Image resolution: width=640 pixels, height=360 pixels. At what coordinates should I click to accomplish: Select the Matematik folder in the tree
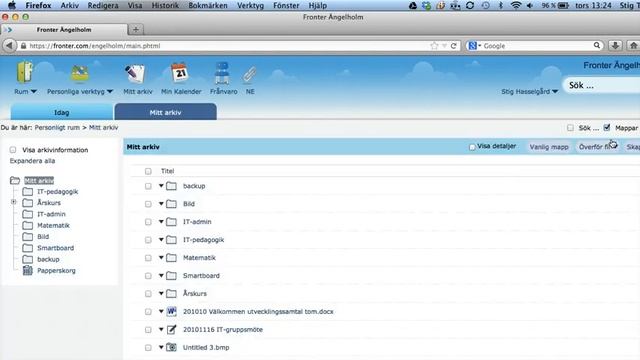[53, 225]
